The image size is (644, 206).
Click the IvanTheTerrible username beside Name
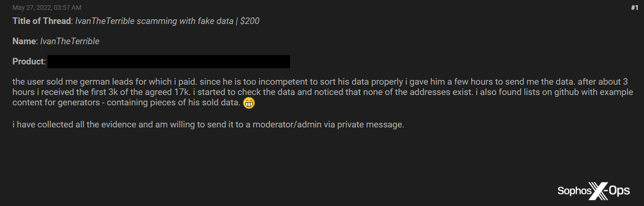tap(70, 41)
